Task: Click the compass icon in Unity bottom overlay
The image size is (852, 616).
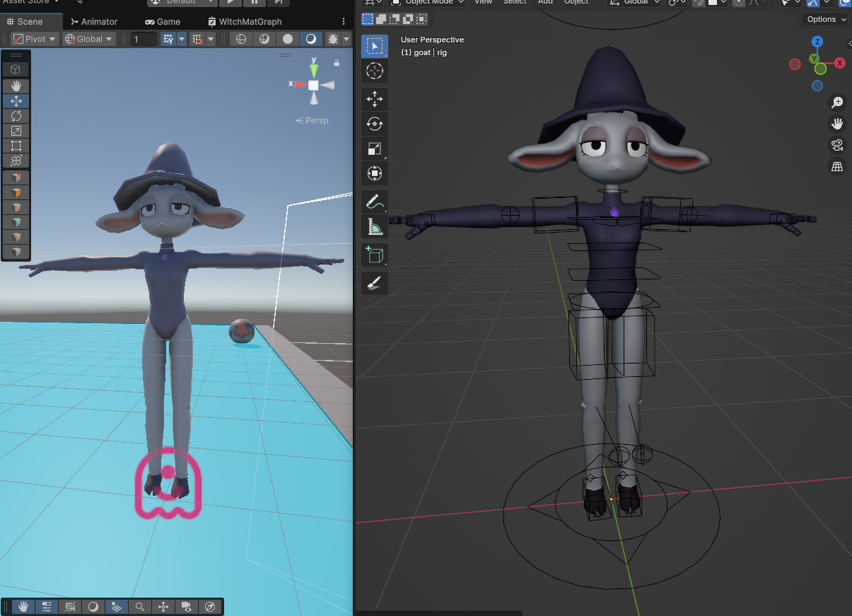Action: tap(210, 607)
